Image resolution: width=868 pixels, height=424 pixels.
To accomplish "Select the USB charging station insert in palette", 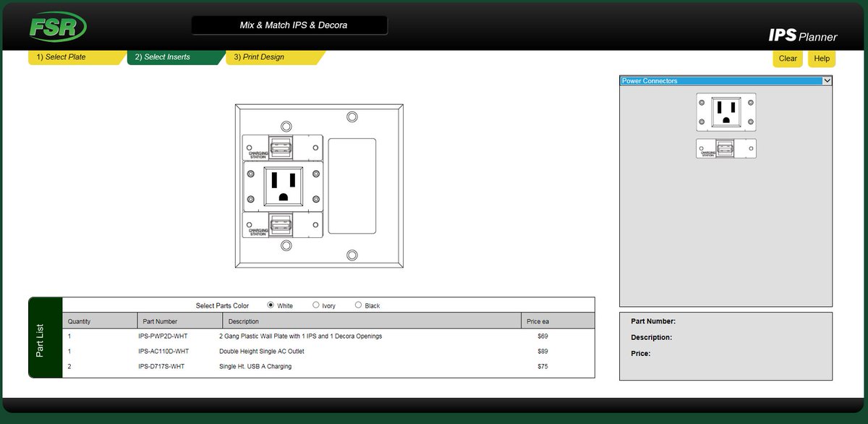I will click(x=726, y=148).
